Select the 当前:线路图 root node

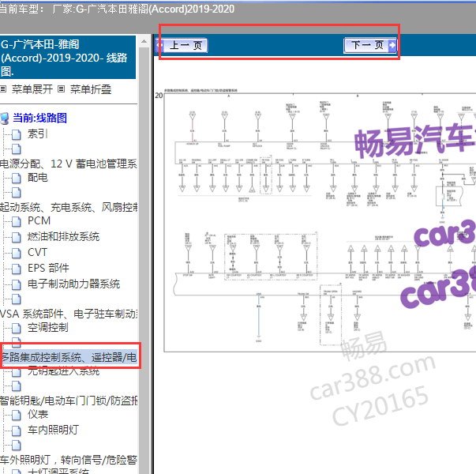pos(39,118)
